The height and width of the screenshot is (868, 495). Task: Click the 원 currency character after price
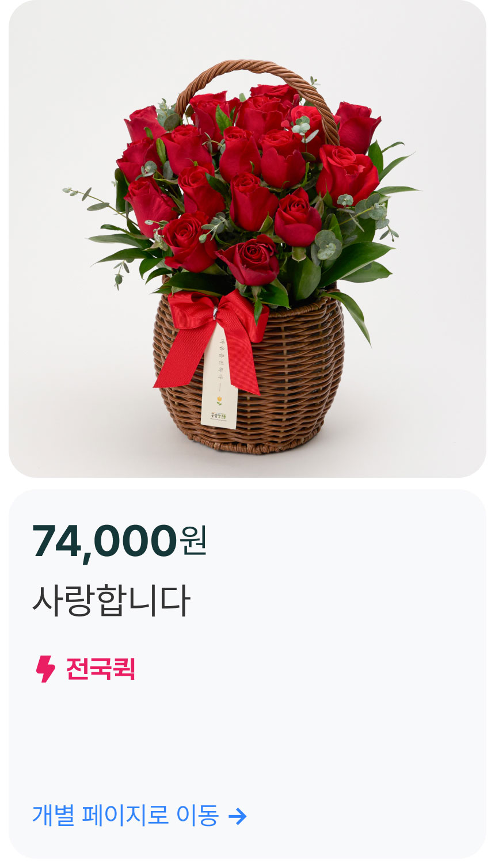point(193,541)
